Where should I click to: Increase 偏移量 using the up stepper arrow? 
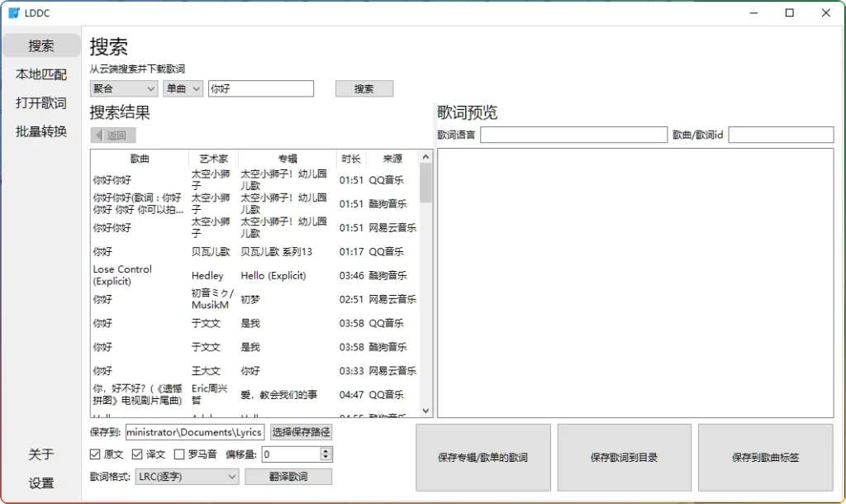[325, 449]
